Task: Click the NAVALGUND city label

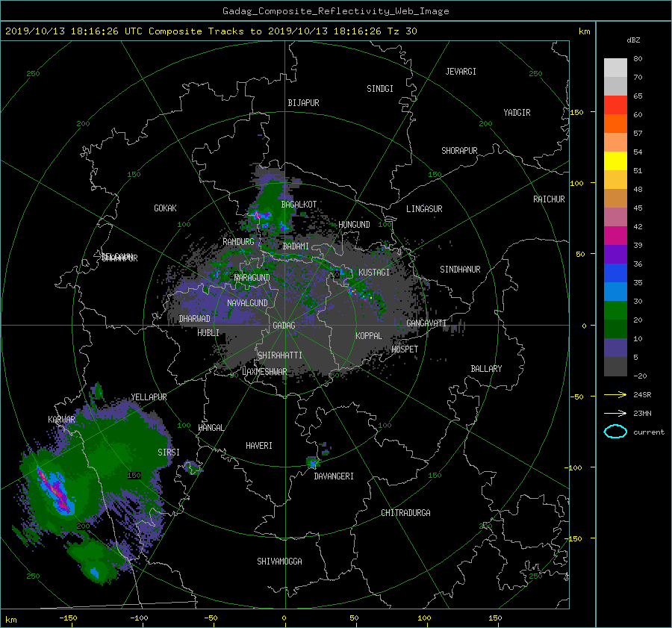Action: click(247, 303)
